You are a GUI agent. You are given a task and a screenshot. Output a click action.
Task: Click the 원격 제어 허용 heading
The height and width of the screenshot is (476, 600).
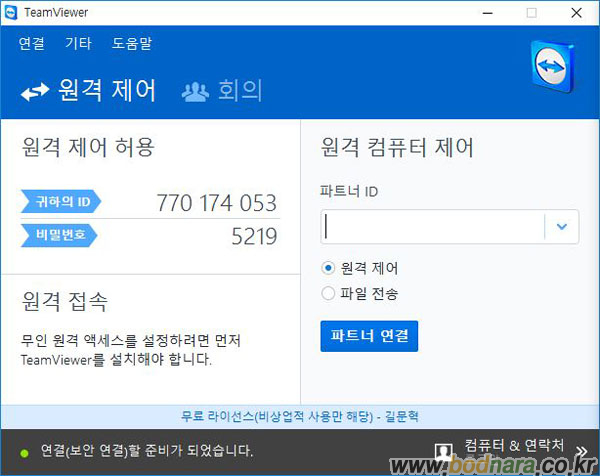[x=88, y=147]
